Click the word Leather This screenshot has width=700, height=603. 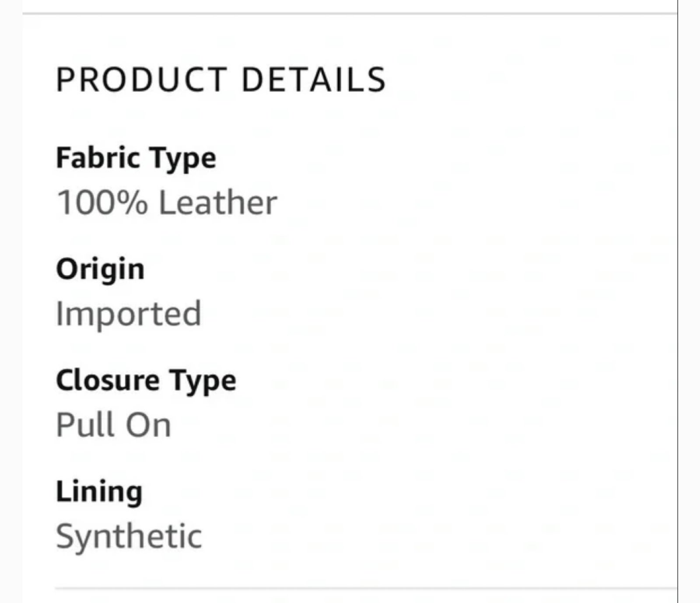[x=217, y=202]
